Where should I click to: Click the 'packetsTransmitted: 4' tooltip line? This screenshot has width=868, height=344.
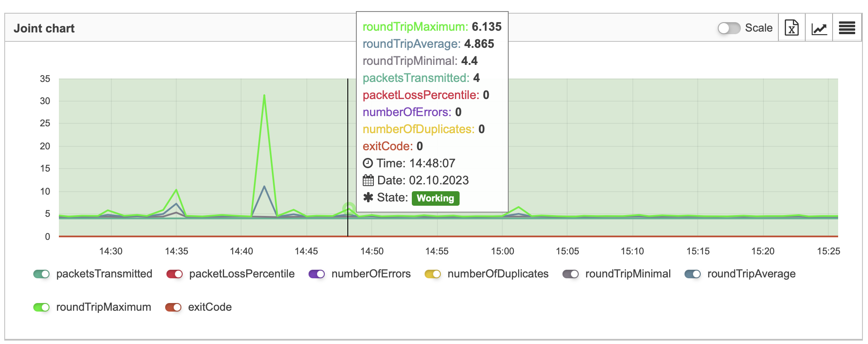point(421,78)
